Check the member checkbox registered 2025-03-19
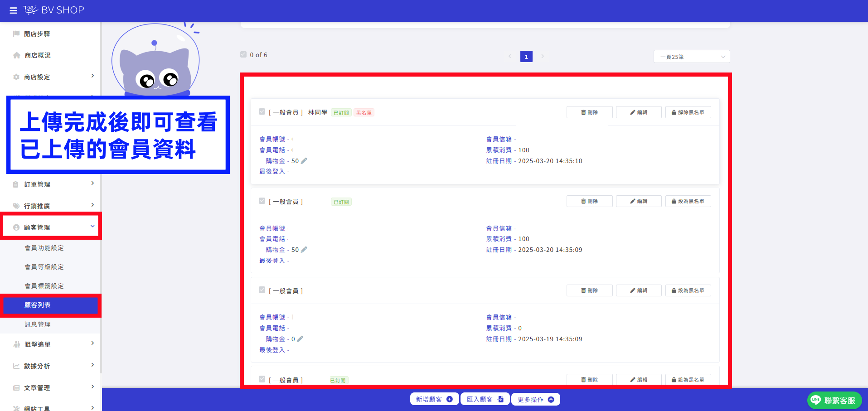This screenshot has height=411, width=868. click(262, 290)
